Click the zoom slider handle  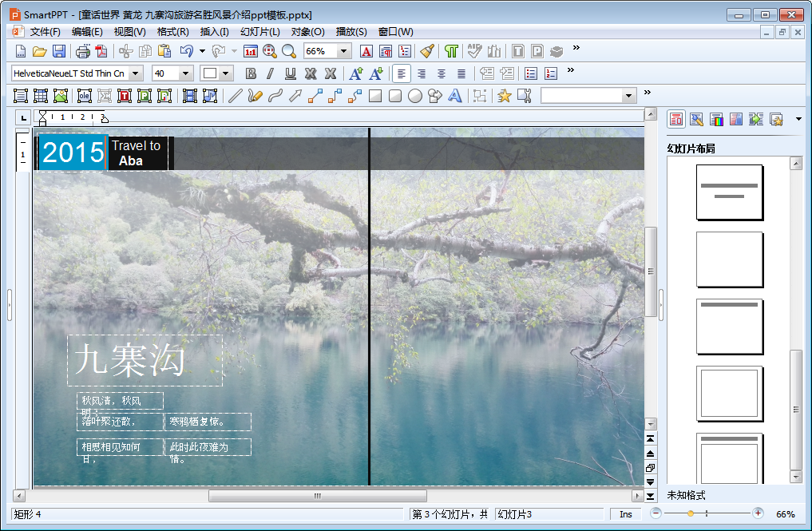[x=691, y=513]
